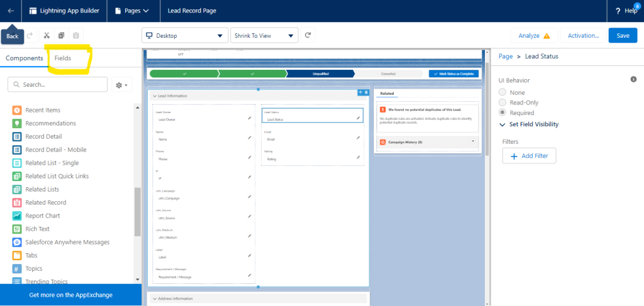Click the Page breadcrumb link
The height and width of the screenshot is (306, 644).
pyautogui.click(x=506, y=56)
